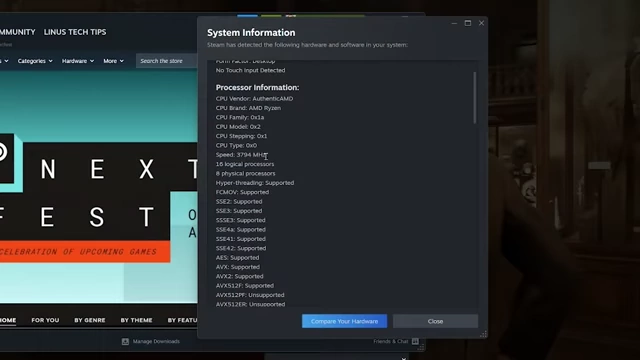The image size is (640, 360).
Task: Click the 'AES: Supported' line
Action: tap(237, 258)
